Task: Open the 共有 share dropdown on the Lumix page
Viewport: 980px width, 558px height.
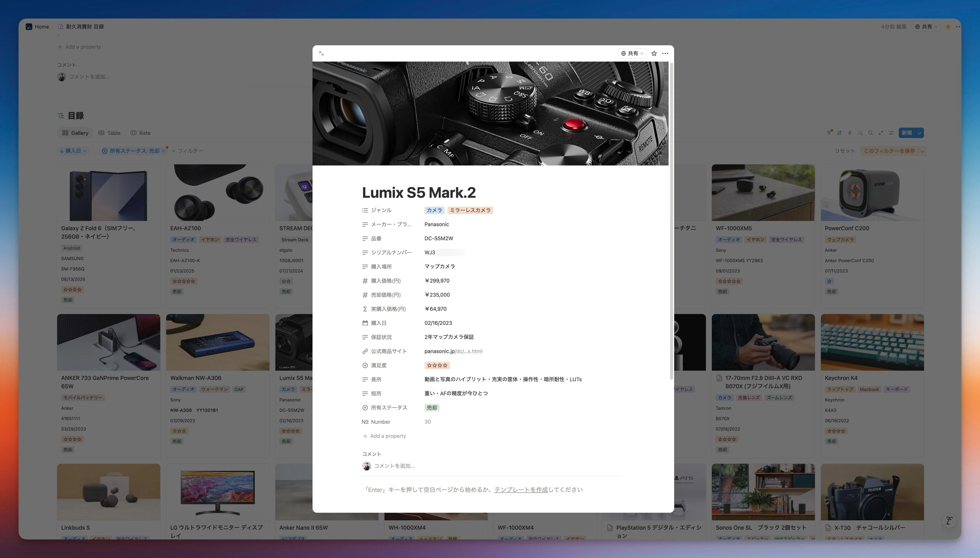Action: 632,53
